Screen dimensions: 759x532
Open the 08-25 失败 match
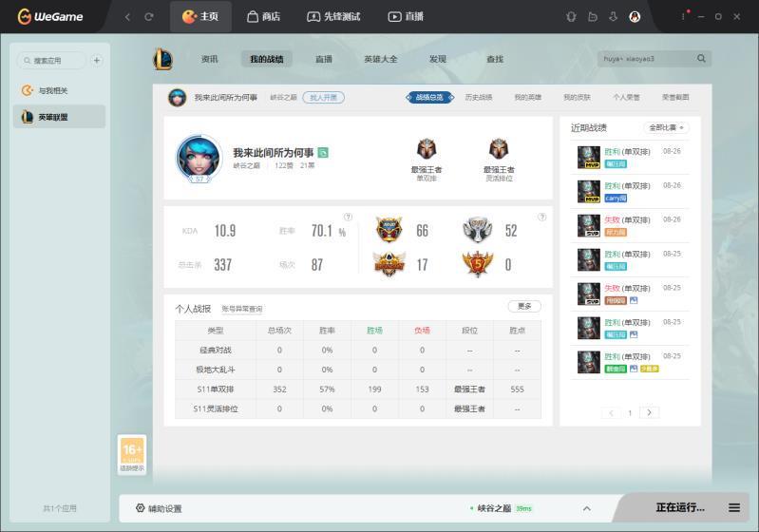(x=630, y=294)
